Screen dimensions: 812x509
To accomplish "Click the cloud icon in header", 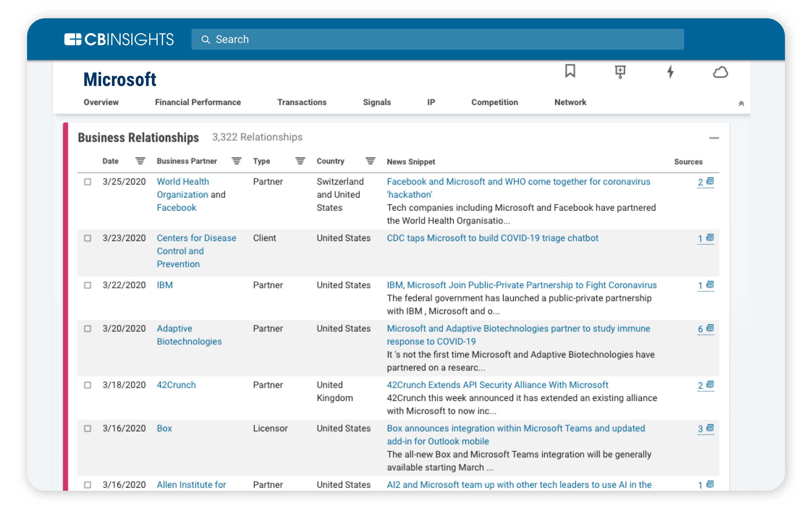I will (x=720, y=72).
